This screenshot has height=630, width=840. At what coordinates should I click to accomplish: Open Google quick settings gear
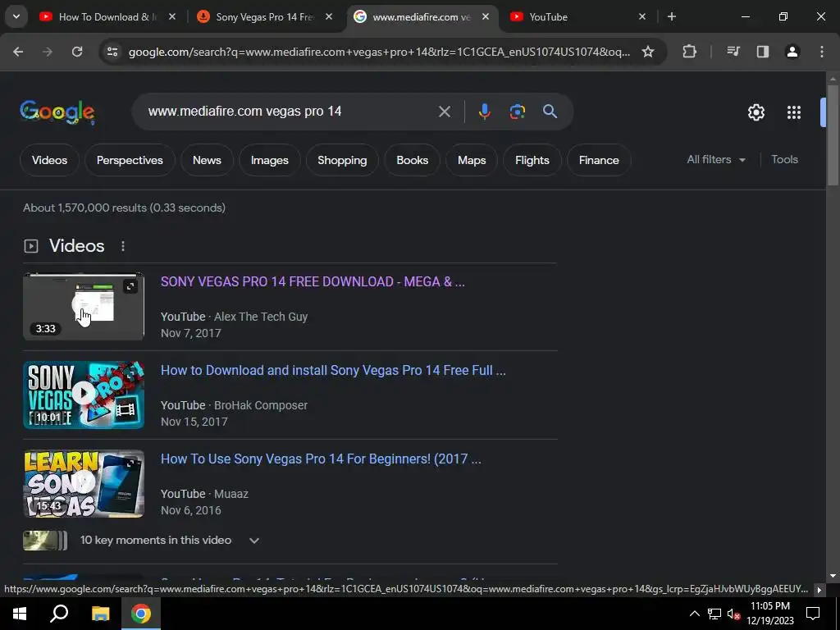pyautogui.click(x=756, y=112)
